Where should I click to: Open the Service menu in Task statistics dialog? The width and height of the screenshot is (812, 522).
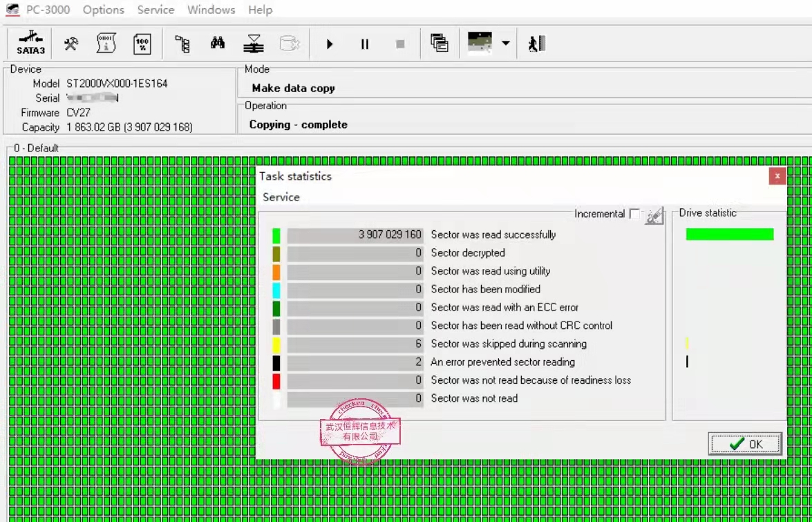click(281, 197)
